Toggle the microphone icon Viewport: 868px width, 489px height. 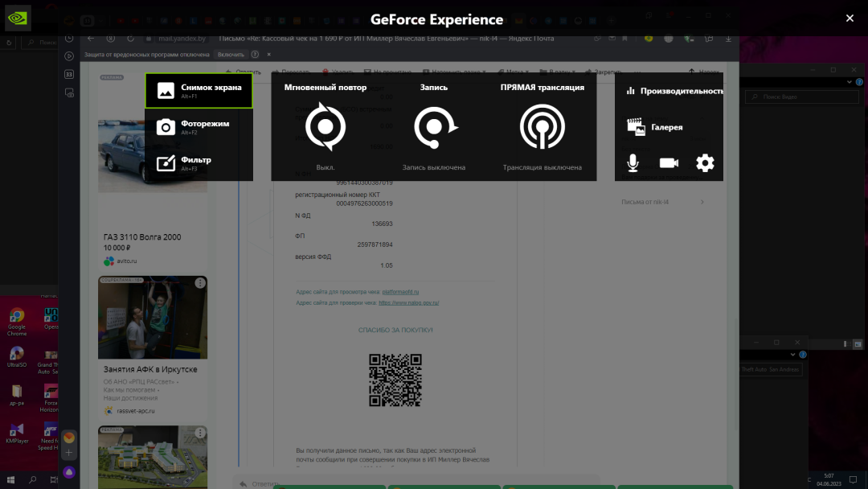click(633, 162)
